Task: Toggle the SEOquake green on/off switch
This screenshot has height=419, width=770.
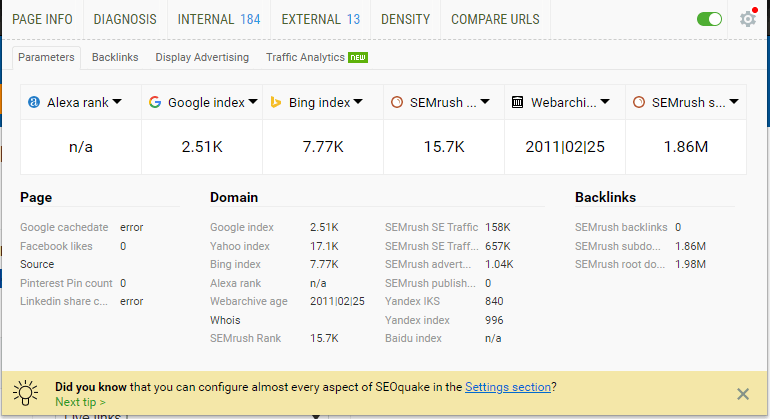Action: pyautogui.click(x=709, y=19)
